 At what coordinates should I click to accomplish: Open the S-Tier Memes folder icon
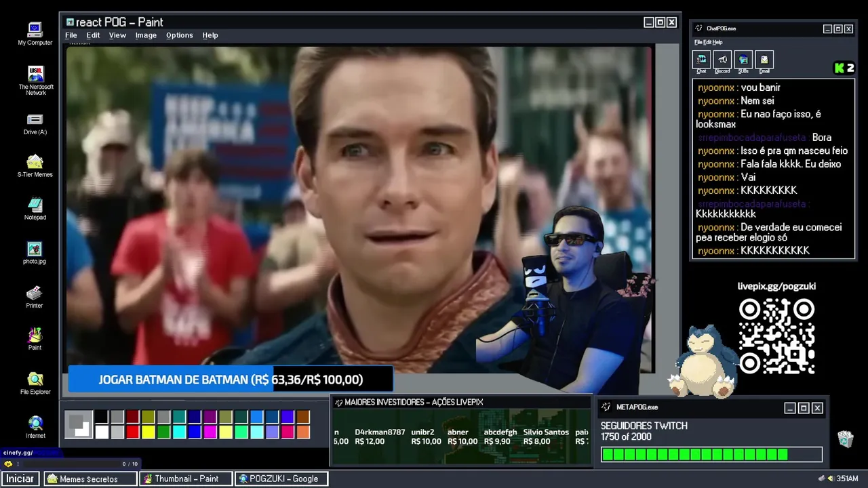(35, 166)
